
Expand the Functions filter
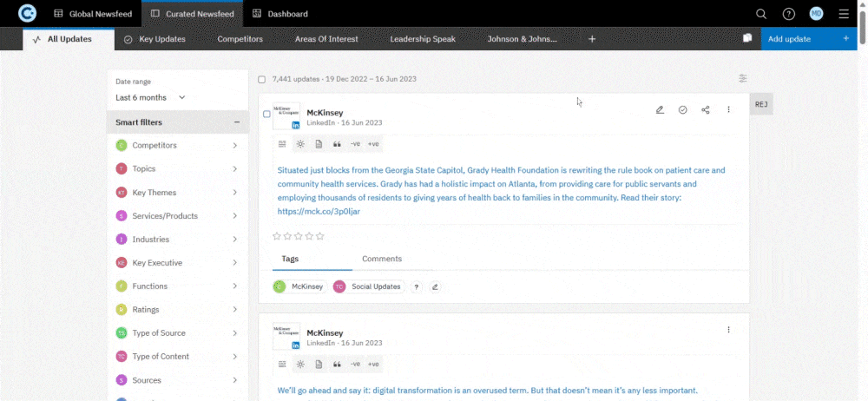click(x=178, y=286)
